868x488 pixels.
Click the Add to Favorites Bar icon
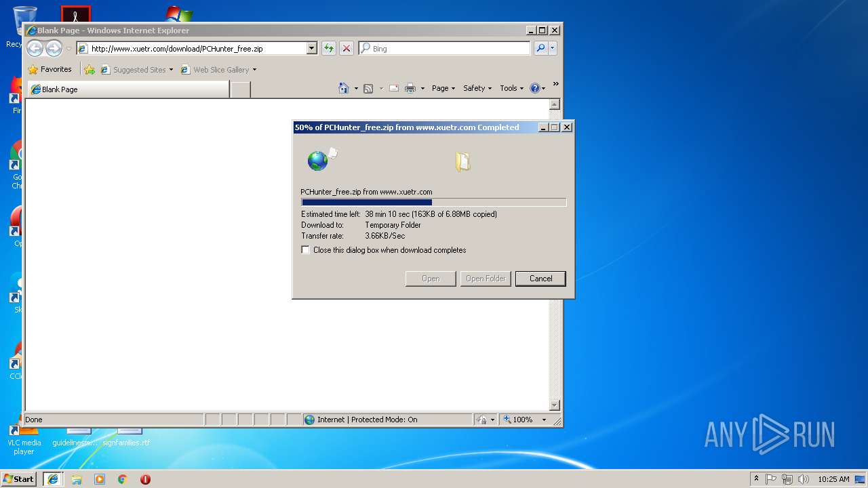(90, 69)
